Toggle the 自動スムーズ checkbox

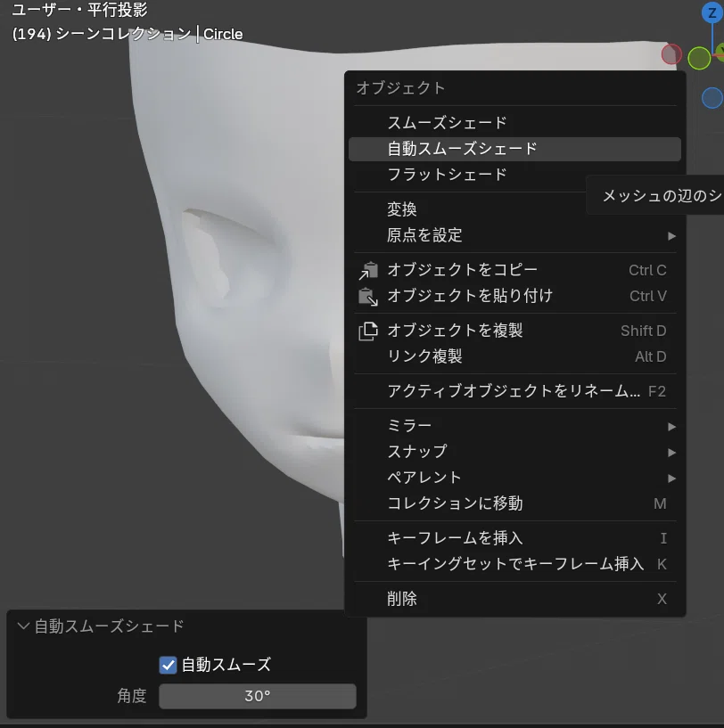coord(168,665)
